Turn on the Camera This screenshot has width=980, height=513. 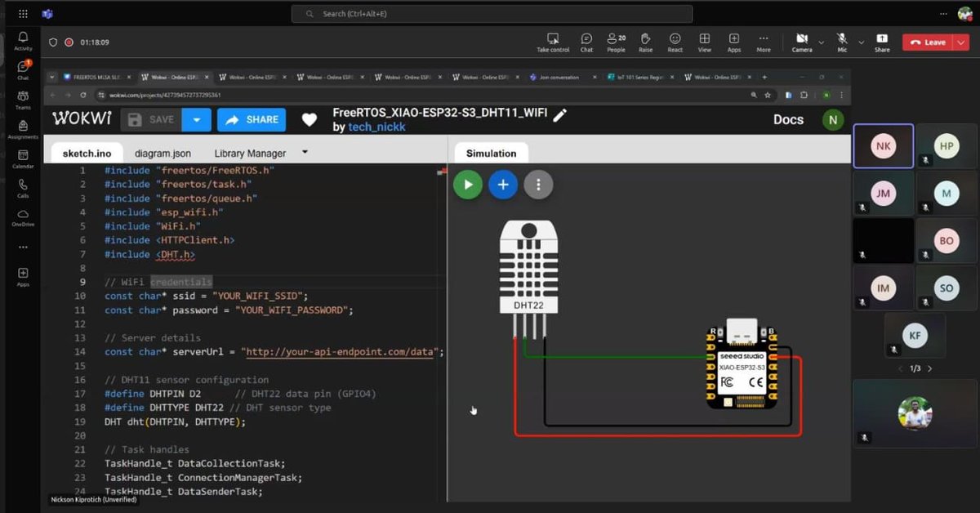tap(802, 42)
